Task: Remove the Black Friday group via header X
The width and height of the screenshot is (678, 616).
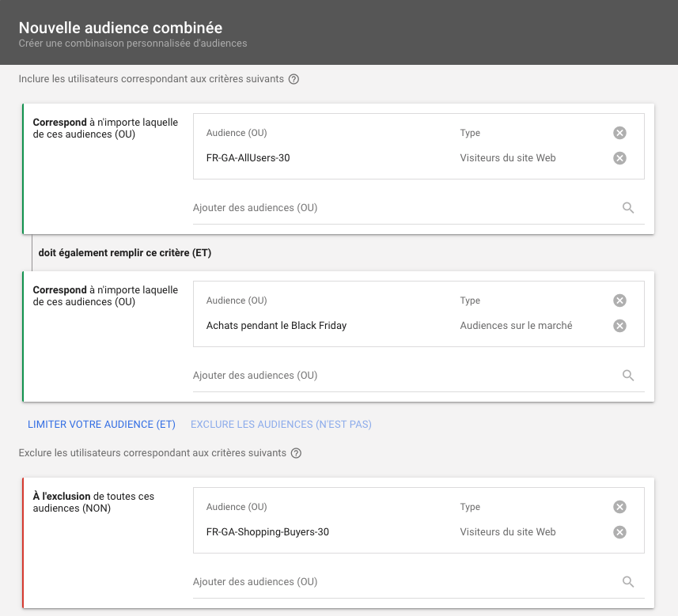Action: click(x=619, y=300)
